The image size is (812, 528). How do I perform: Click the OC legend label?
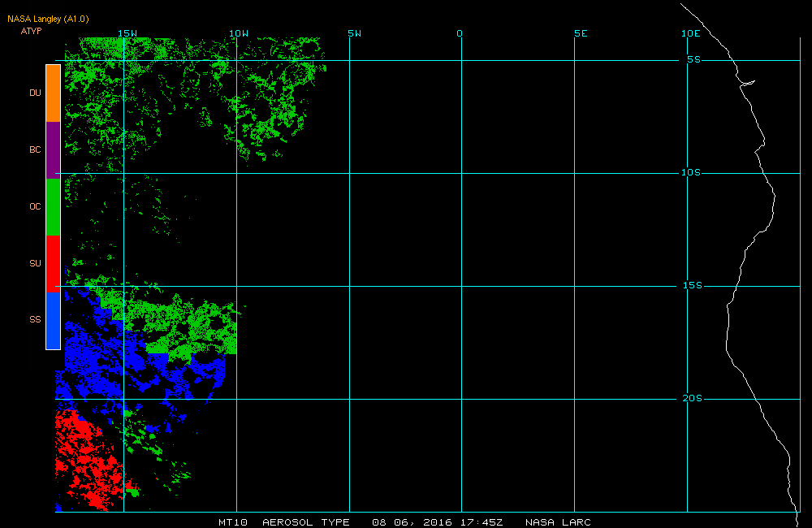pyautogui.click(x=35, y=207)
